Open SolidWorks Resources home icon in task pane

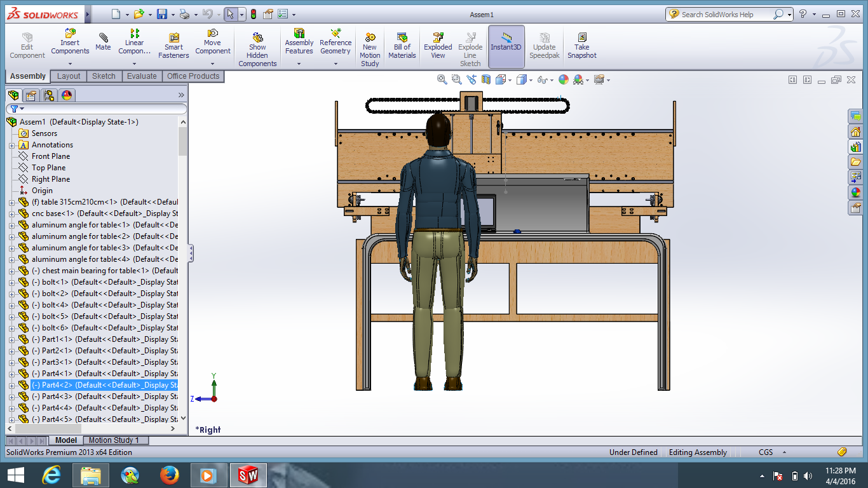(856, 132)
